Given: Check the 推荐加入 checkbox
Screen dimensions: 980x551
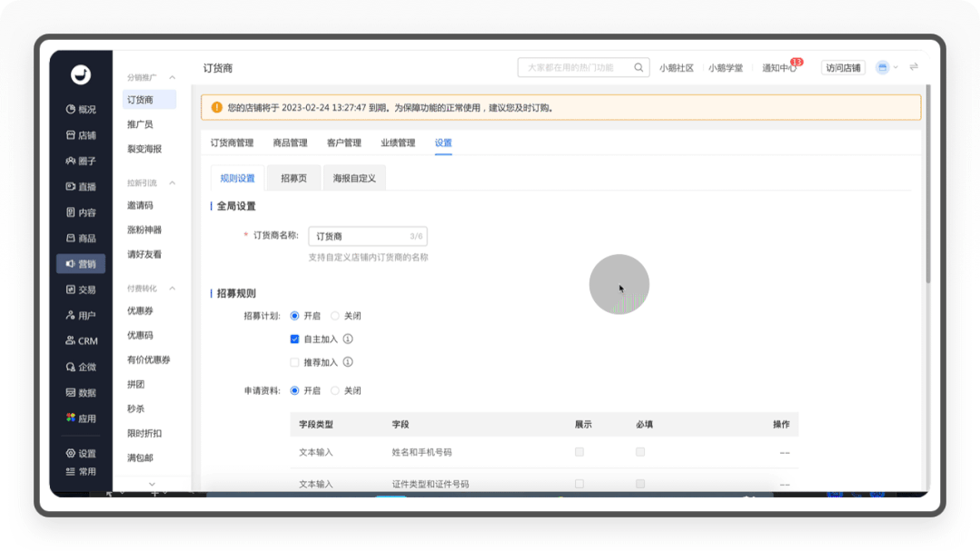Looking at the screenshot, I should pos(294,362).
